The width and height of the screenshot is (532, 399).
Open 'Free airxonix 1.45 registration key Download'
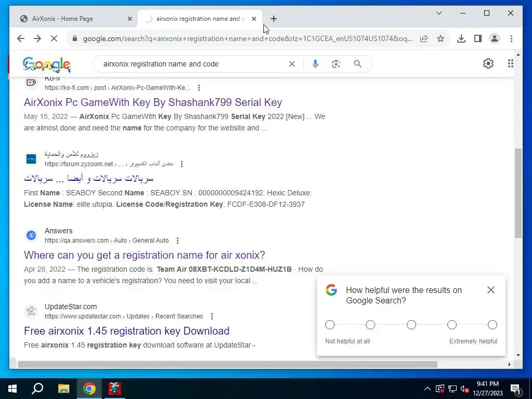click(127, 331)
